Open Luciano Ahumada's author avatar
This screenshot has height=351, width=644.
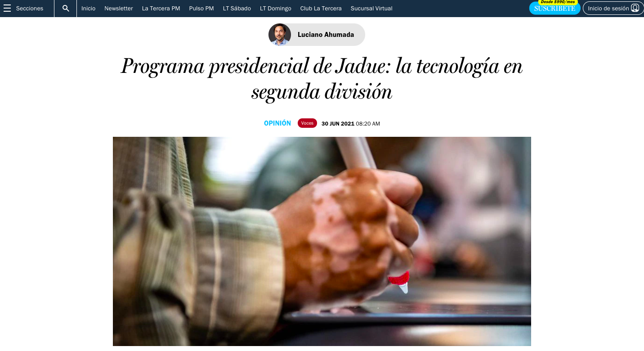(x=280, y=35)
